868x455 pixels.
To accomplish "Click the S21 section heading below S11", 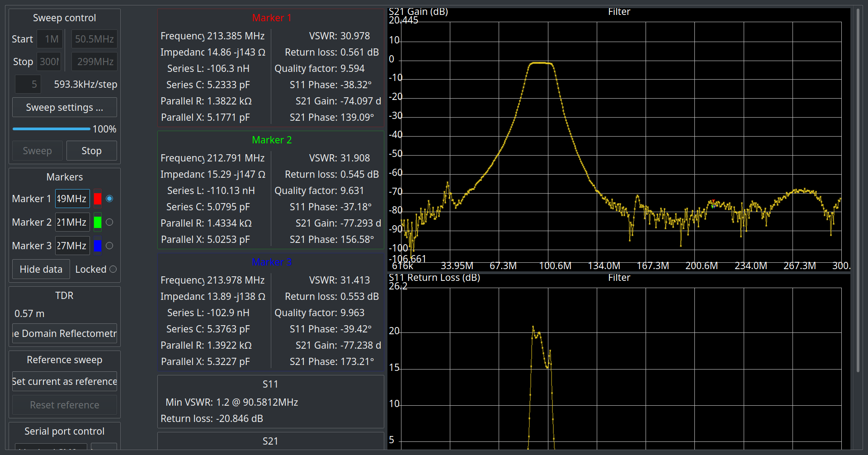I will [270, 441].
